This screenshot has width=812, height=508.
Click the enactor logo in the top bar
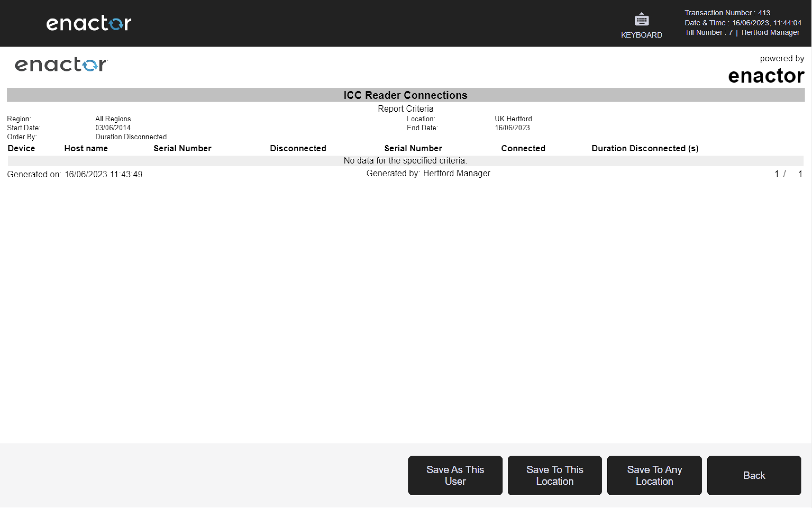tap(89, 22)
